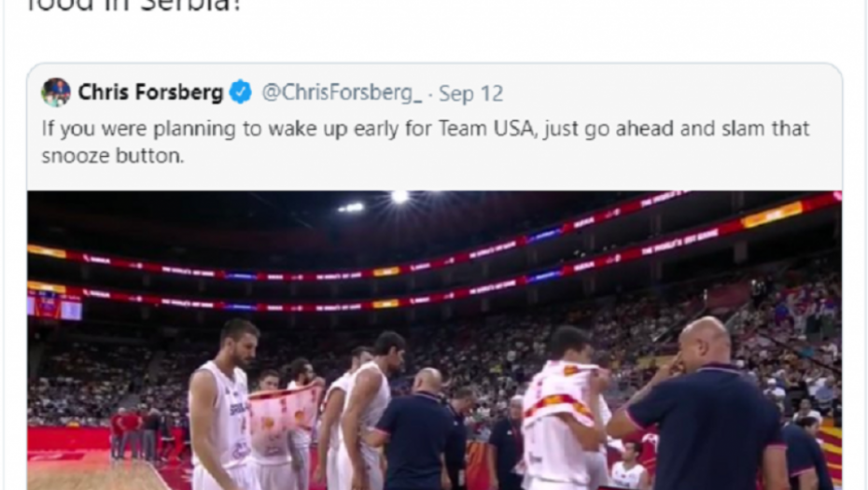Screen dimensions: 868x490
Task: Click the blue verified checkmark badge
Action: tap(241, 91)
